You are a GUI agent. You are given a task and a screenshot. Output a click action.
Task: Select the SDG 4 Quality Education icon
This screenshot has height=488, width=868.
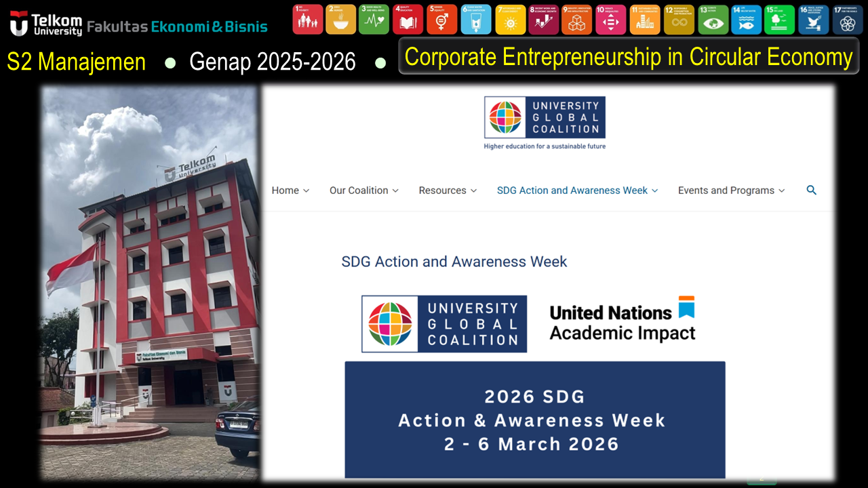pos(408,19)
